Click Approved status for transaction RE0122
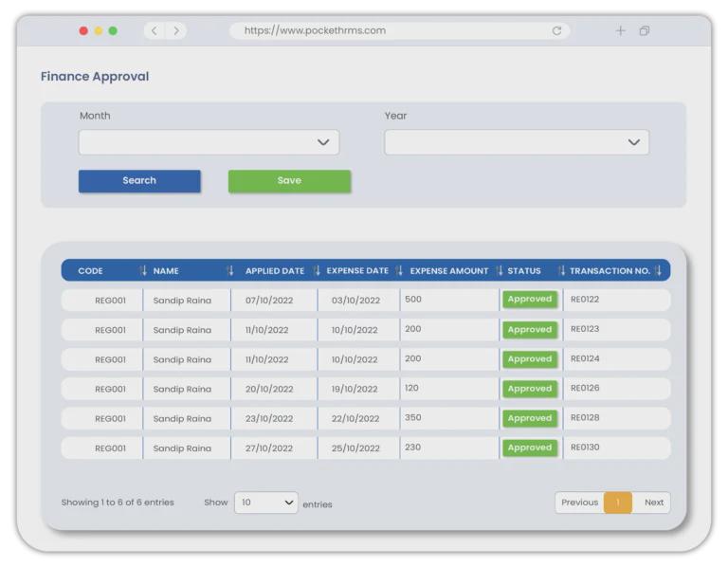 pos(529,300)
